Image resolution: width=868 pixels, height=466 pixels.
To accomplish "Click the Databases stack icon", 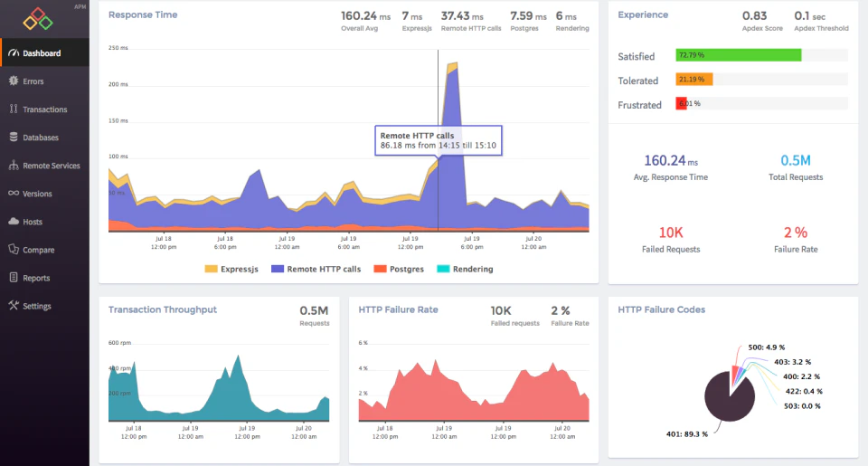I will [x=13, y=138].
